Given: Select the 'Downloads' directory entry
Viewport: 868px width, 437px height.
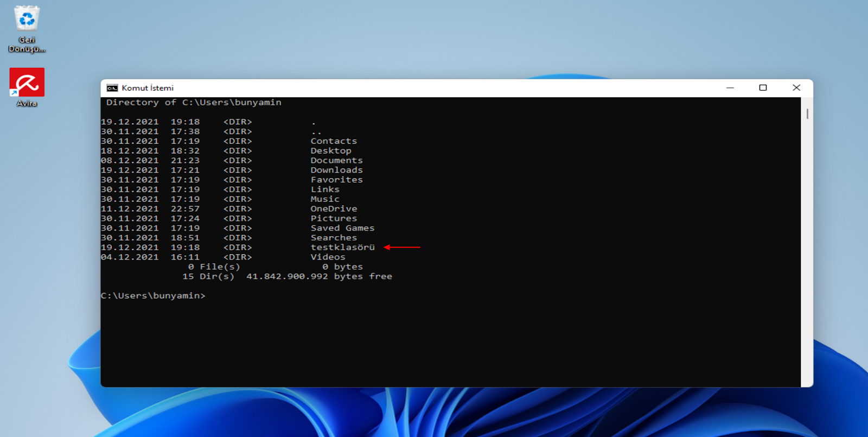Looking at the screenshot, I should pyautogui.click(x=336, y=170).
